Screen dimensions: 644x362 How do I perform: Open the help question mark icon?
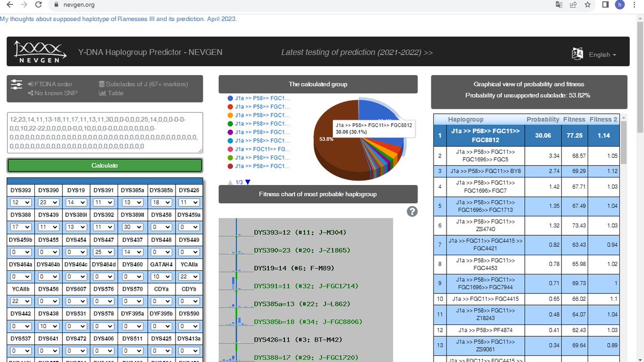(412, 211)
